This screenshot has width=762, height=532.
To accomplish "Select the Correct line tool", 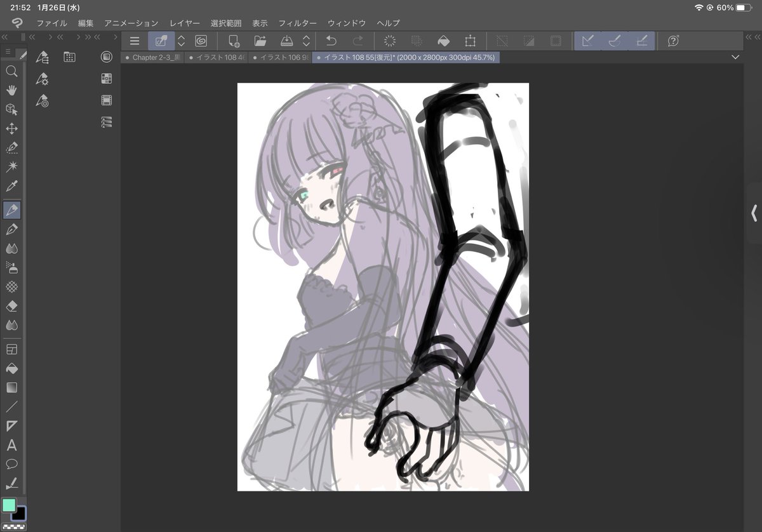I will coord(11,483).
